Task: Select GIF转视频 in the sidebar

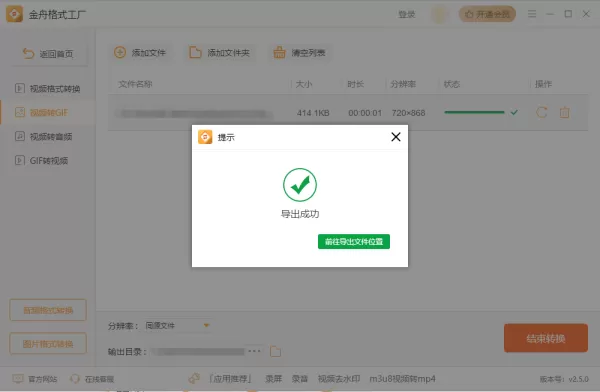Action: coord(48,160)
